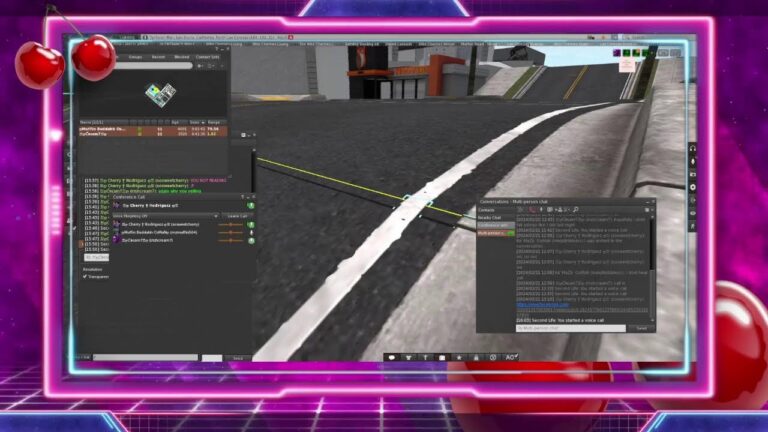Click the eye icon on the right sidebar

[x=693, y=213]
